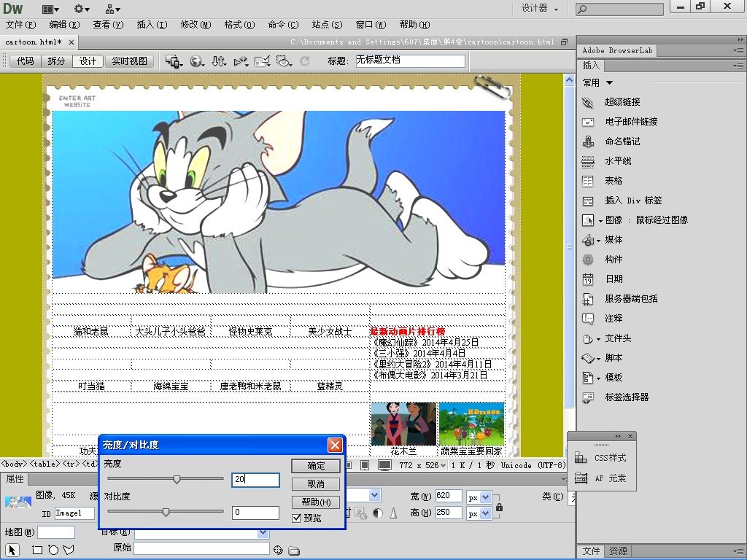Open the tag chooser icon
747x560 pixels.
(588, 397)
